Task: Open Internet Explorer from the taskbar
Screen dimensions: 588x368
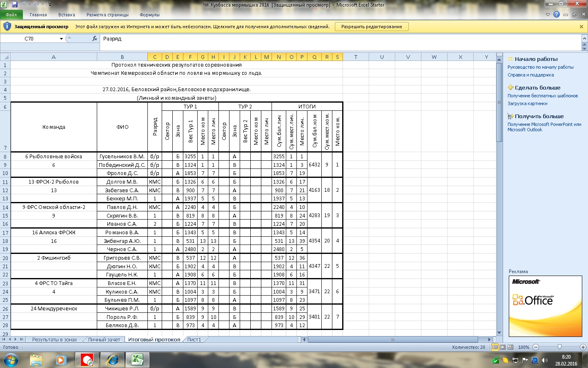Action: point(112,360)
